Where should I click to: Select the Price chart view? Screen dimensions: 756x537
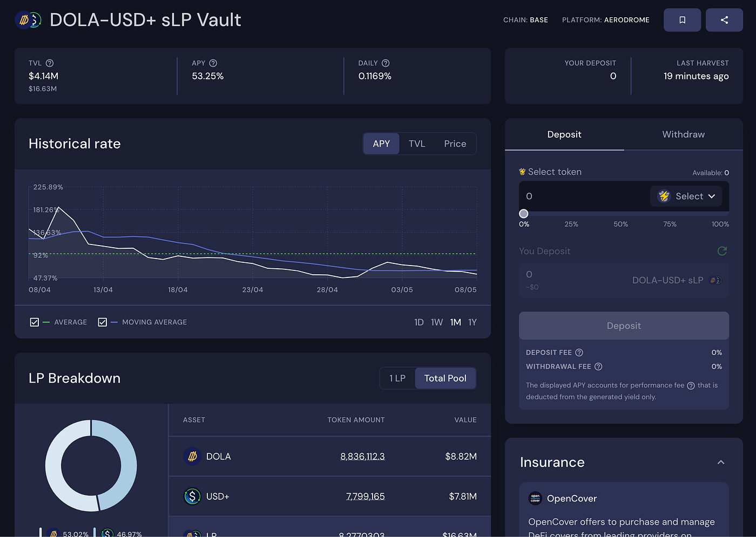coord(455,144)
